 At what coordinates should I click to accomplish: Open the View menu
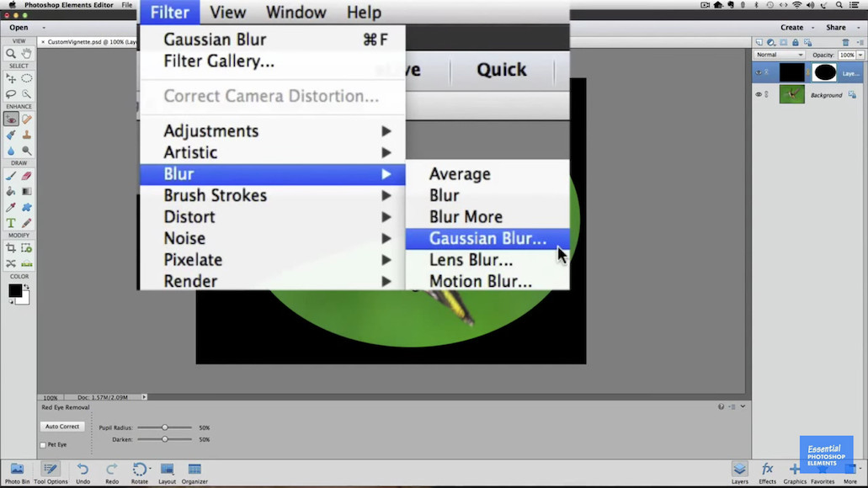227,12
